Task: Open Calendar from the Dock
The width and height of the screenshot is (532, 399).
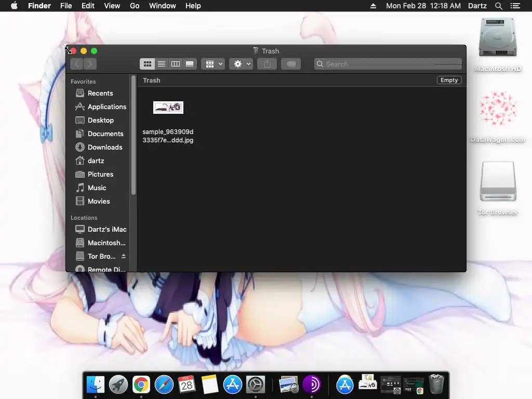Action: click(187, 384)
